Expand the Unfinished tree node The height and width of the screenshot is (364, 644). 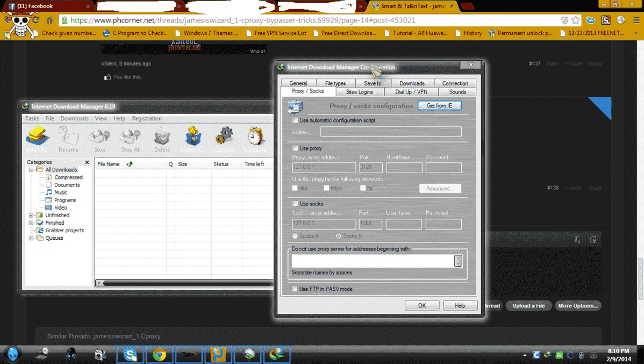pyautogui.click(x=31, y=215)
